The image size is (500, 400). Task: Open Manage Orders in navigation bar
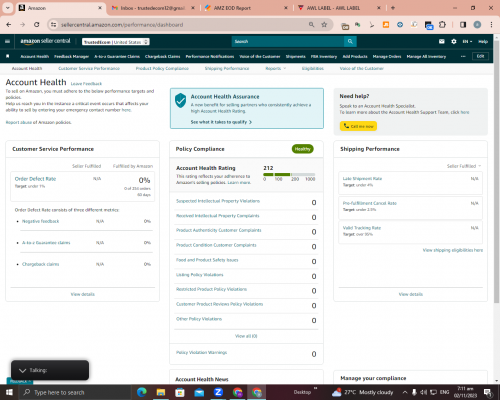387,56
